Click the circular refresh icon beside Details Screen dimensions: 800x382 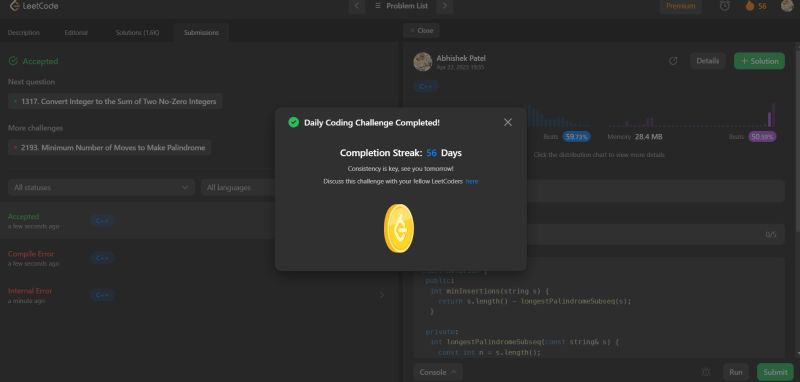673,61
